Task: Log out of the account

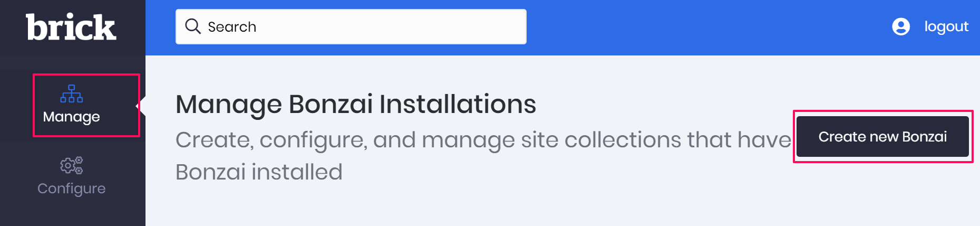Action: coord(946,26)
